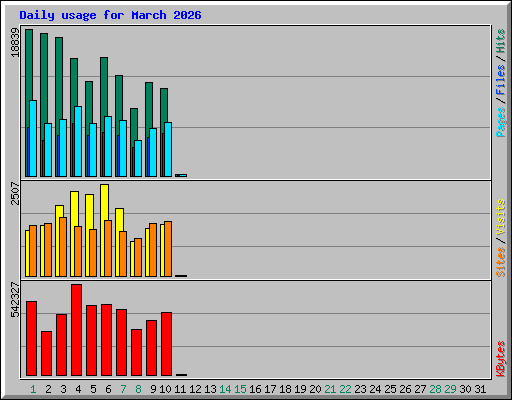The width and height of the screenshot is (512, 400).
Task: Click the red KBytes bar for day 1
Action: tap(31, 338)
